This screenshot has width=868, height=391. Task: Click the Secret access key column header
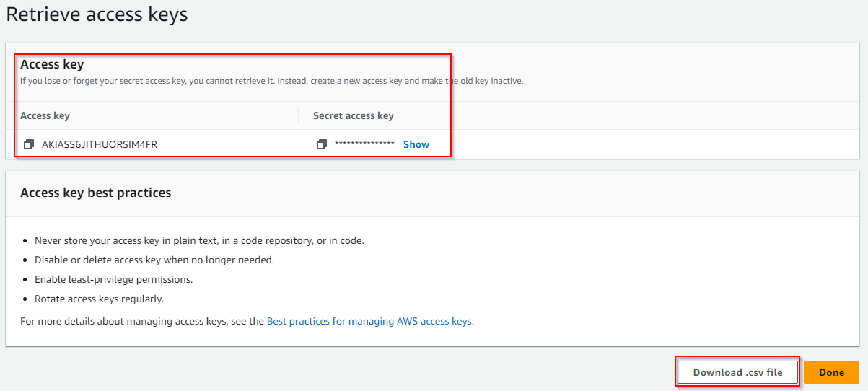pyautogui.click(x=353, y=115)
